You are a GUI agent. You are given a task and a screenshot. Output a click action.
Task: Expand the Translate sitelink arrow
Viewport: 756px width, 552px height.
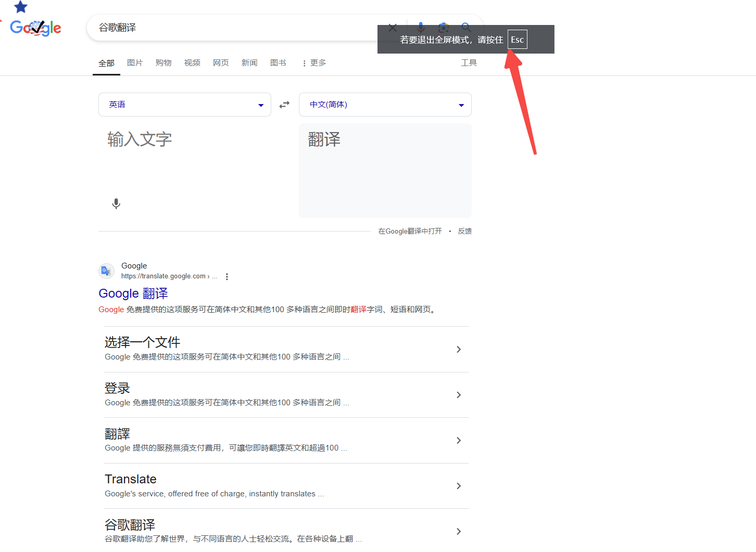pyautogui.click(x=459, y=486)
